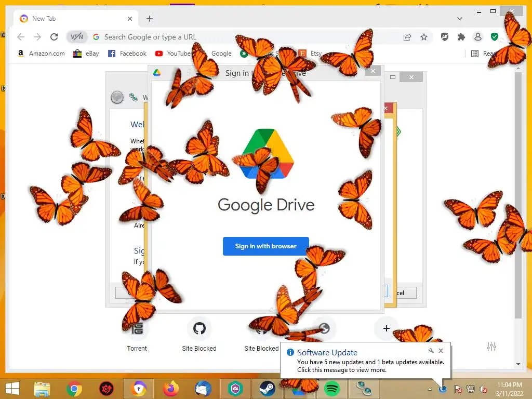Open a new browser tab with plus
The image size is (532, 399).
[x=150, y=19]
